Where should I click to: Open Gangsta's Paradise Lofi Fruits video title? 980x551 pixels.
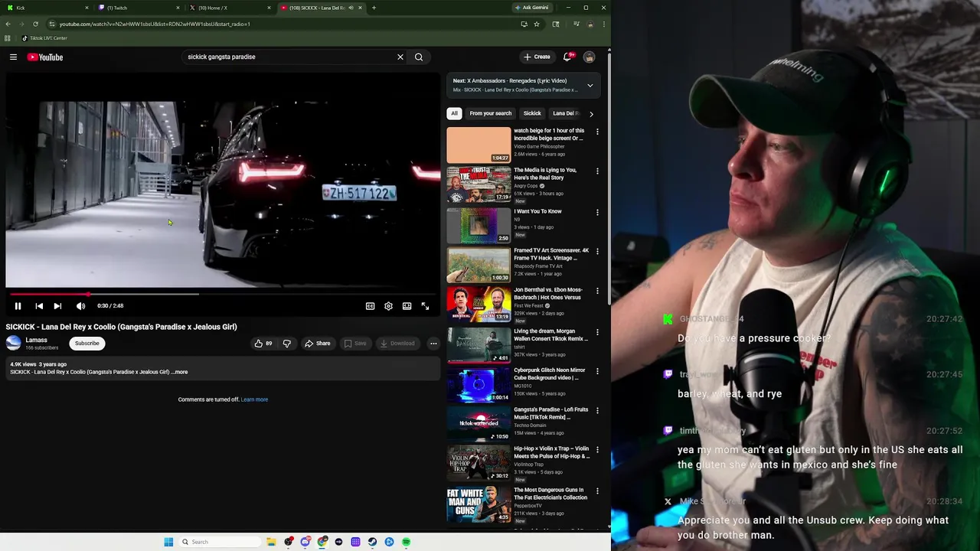pyautogui.click(x=551, y=413)
